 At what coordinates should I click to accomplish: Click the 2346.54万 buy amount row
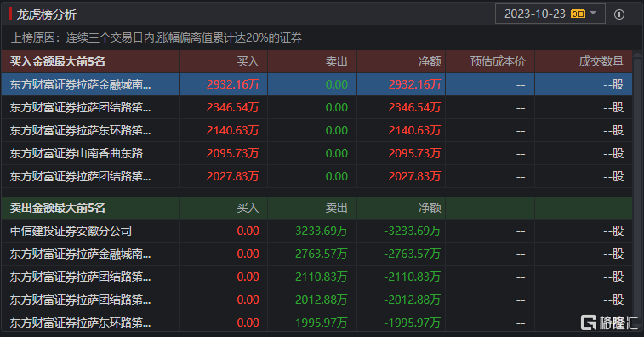point(316,108)
